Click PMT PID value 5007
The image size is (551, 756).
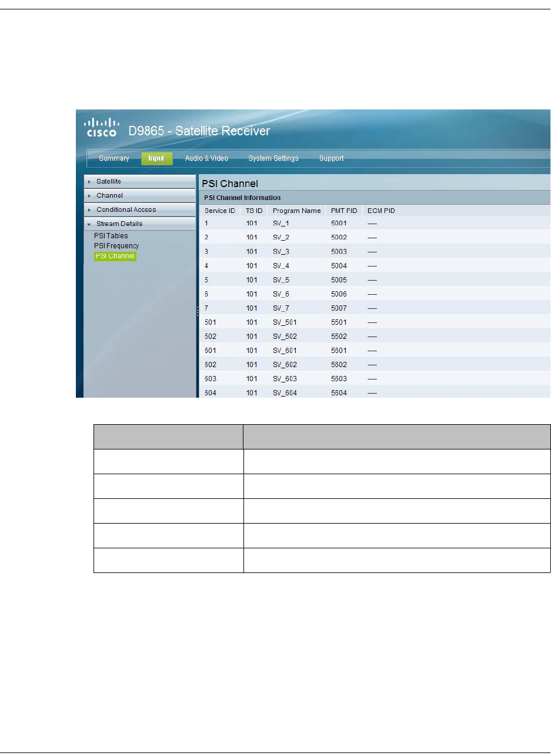(339, 308)
